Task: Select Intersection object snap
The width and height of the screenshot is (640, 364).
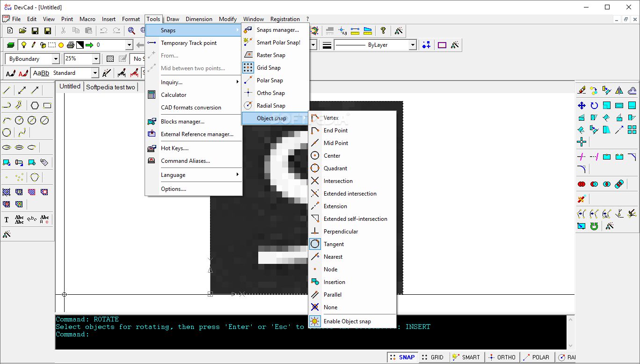Action: coord(352,181)
